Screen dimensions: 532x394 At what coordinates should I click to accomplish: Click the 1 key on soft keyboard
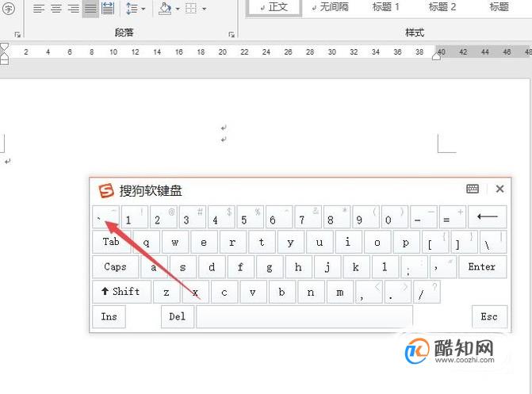(135, 216)
